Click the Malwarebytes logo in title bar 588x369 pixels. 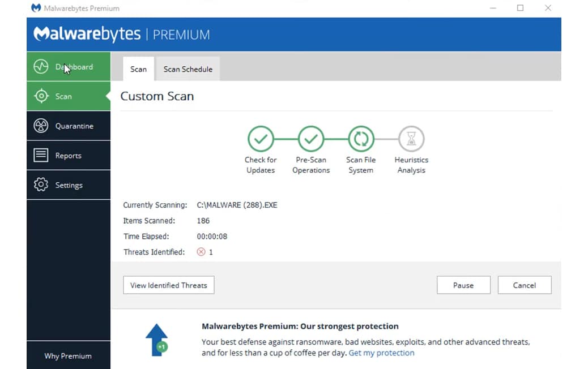tap(36, 8)
